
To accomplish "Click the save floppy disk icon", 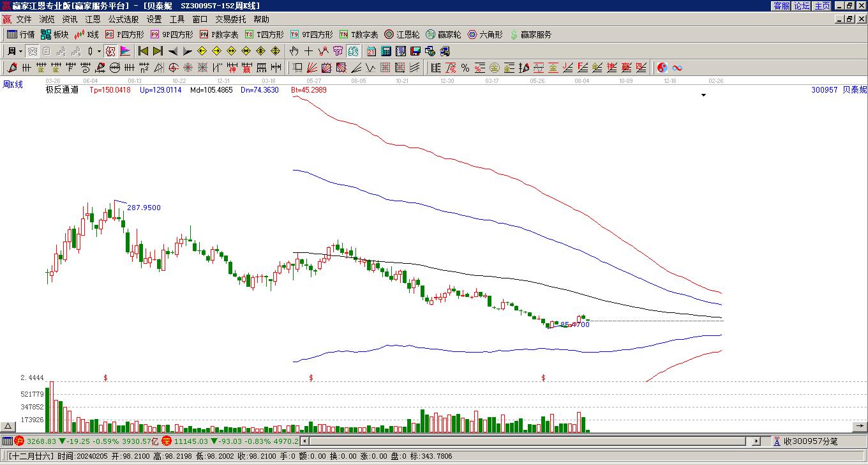I will click(x=415, y=51).
